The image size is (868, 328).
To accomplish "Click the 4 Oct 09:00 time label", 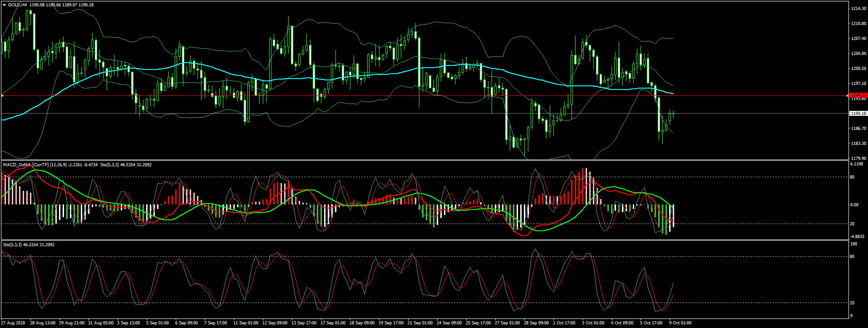I will coord(622,323).
